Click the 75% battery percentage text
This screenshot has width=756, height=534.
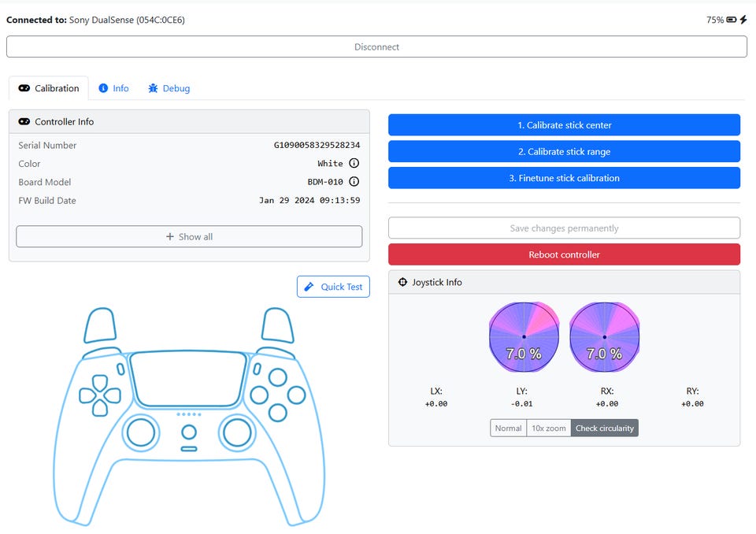click(715, 20)
